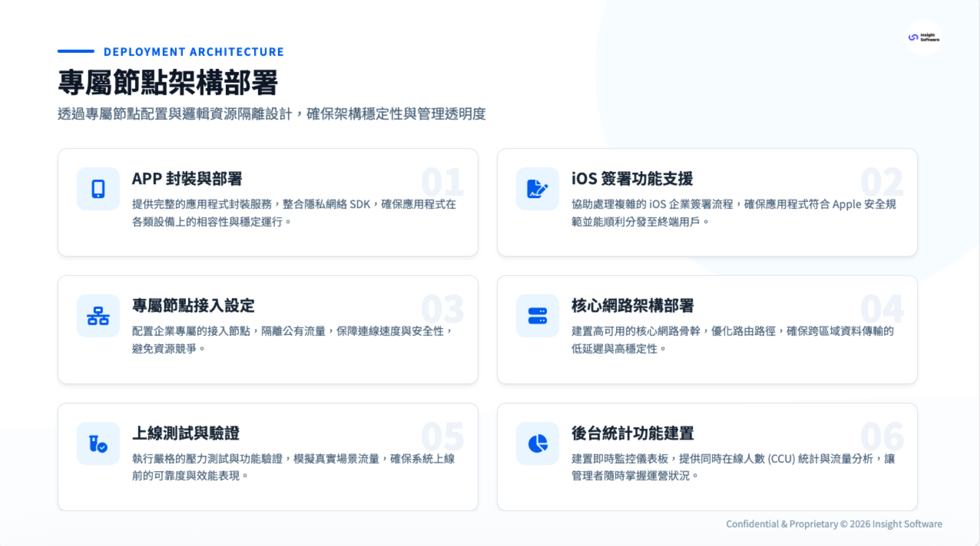Screen dimensions: 980x546
Task: Click the faded number 02 in card
Action: pos(881,182)
